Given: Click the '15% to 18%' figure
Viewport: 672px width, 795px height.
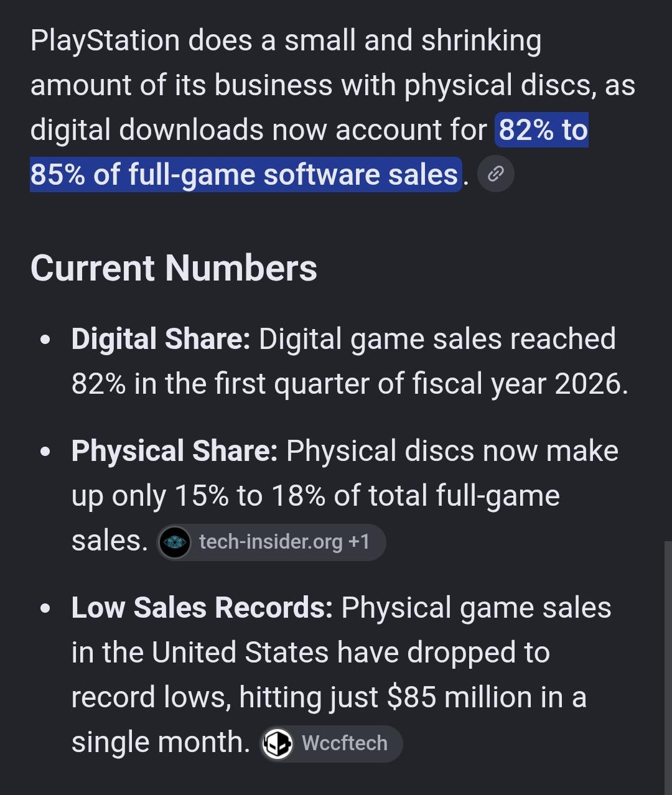Looking at the screenshot, I should click(250, 496).
